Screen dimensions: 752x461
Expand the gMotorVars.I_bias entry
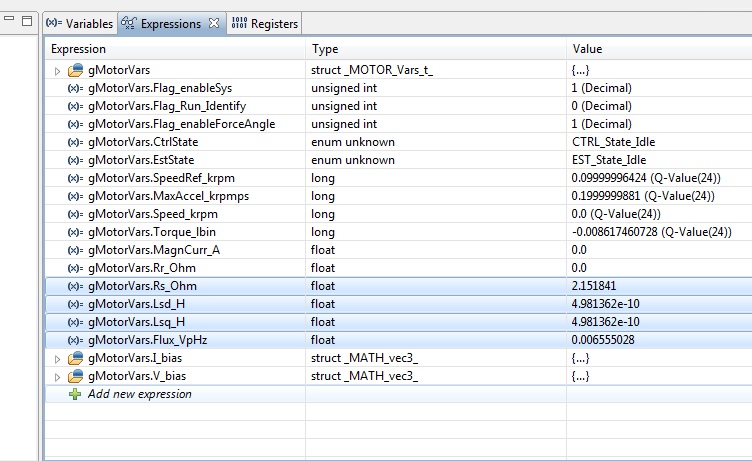[58, 358]
